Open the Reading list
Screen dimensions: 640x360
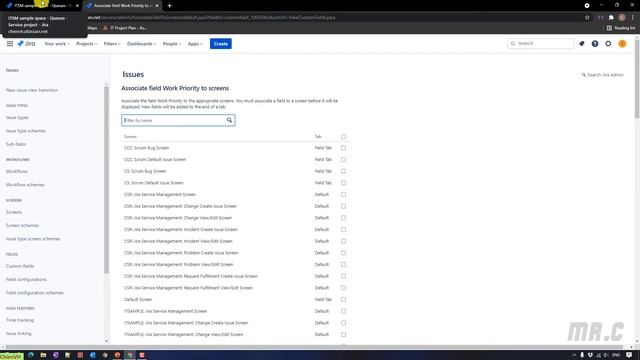click(621, 28)
